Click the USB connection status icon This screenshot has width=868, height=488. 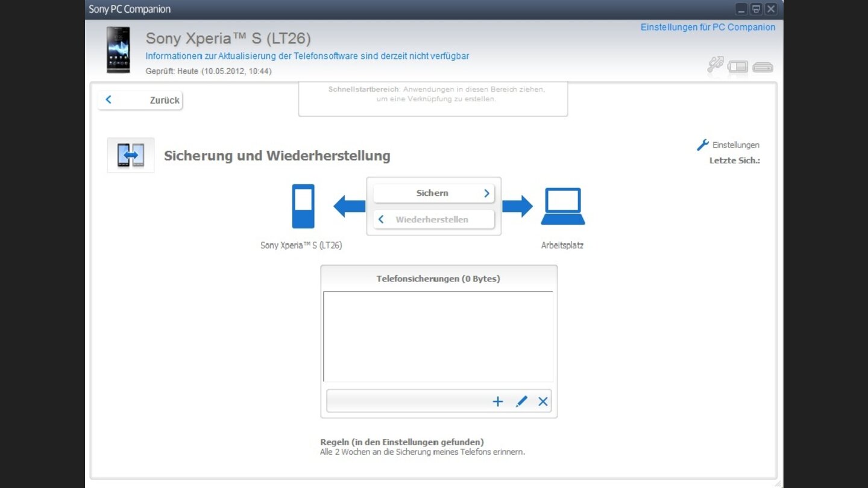tap(715, 65)
